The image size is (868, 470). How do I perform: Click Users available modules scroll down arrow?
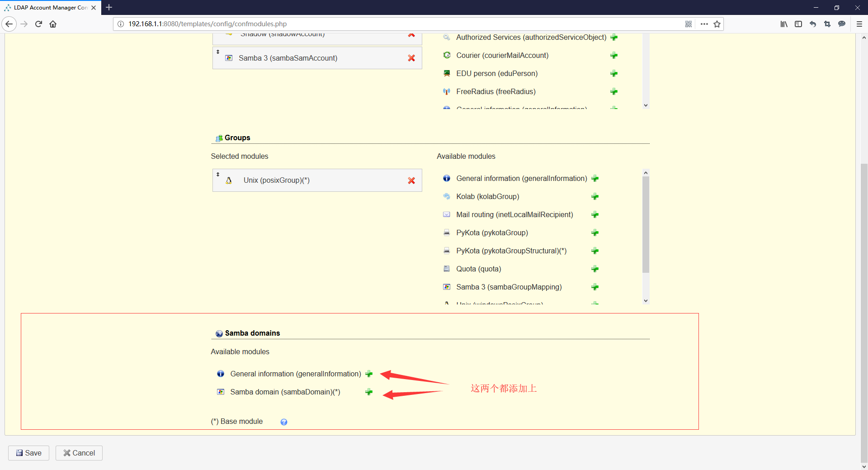pos(646,105)
